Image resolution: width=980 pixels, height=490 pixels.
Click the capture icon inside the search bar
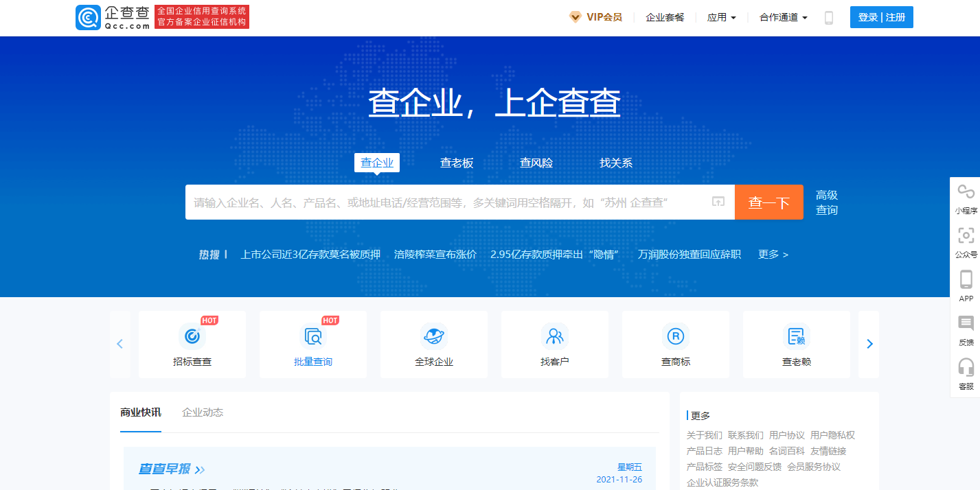[717, 202]
